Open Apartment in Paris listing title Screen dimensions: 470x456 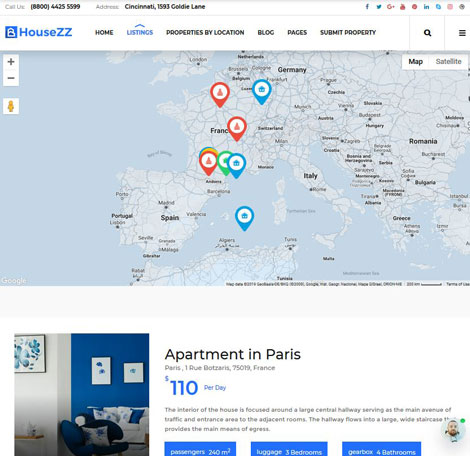click(x=233, y=354)
